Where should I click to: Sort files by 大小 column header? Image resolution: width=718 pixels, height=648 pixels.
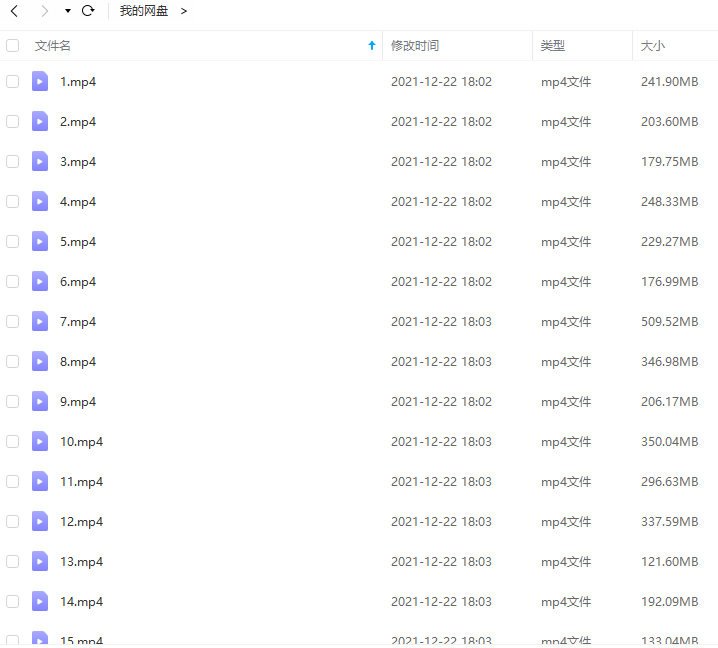pos(653,46)
